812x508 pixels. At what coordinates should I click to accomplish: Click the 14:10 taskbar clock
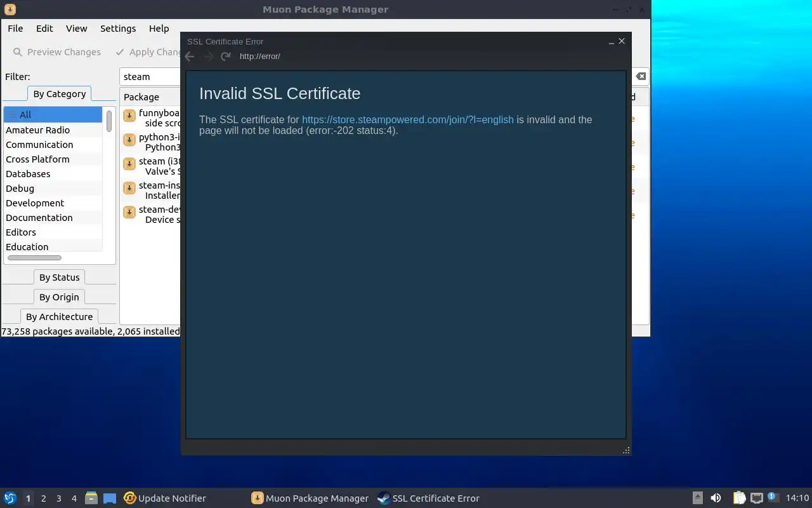click(797, 498)
